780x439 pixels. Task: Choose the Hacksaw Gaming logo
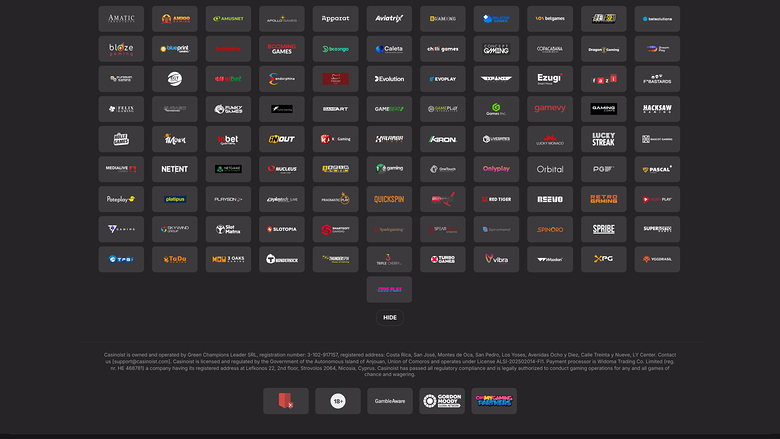[657, 109]
